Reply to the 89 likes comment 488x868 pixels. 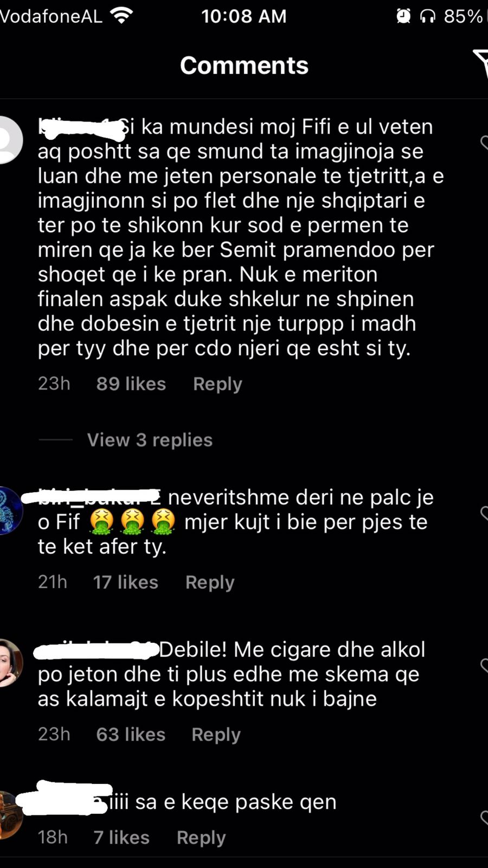click(217, 384)
